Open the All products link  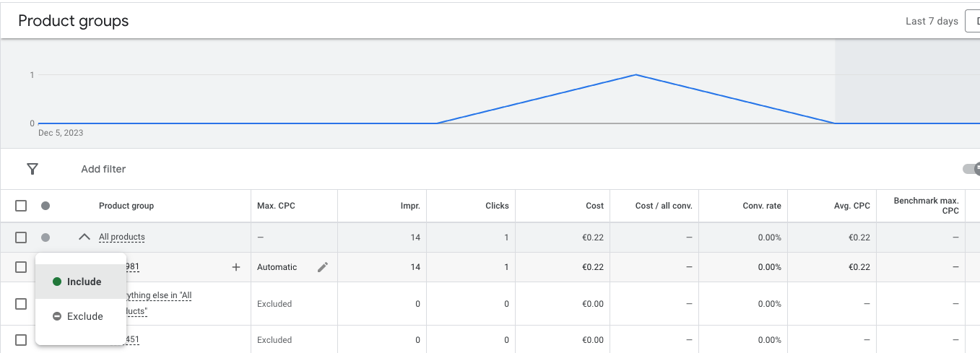(x=122, y=237)
